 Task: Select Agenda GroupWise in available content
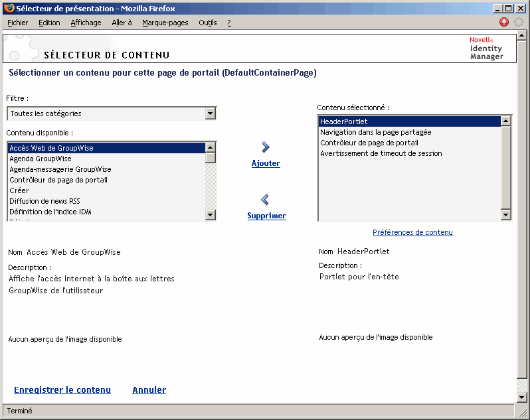[106, 159]
